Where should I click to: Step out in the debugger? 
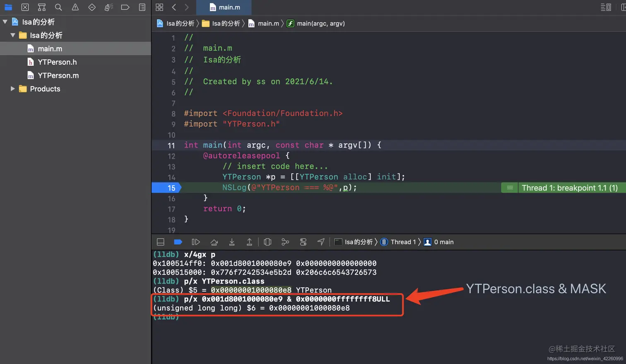(249, 242)
